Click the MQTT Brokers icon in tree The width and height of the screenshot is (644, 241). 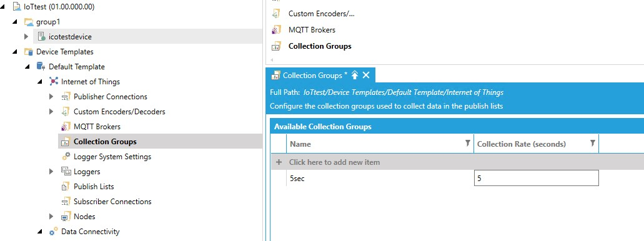tap(66, 127)
